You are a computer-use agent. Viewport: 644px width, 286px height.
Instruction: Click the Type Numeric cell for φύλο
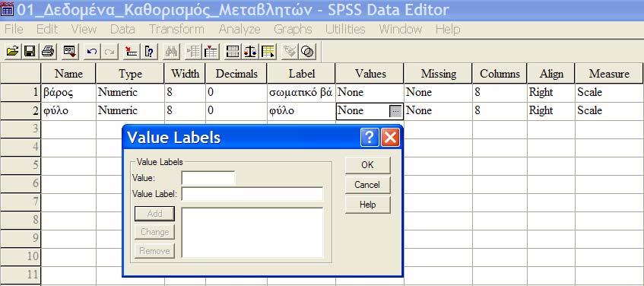[x=130, y=110]
